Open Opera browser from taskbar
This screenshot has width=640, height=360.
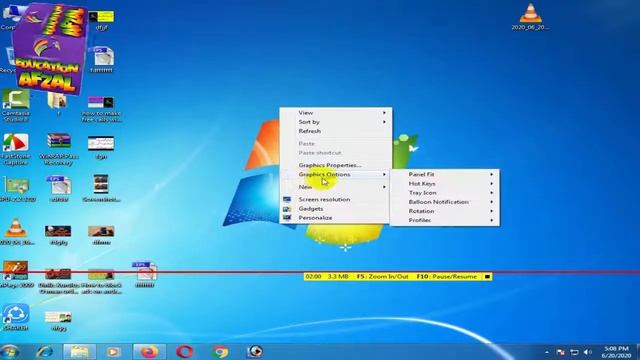(x=184, y=352)
